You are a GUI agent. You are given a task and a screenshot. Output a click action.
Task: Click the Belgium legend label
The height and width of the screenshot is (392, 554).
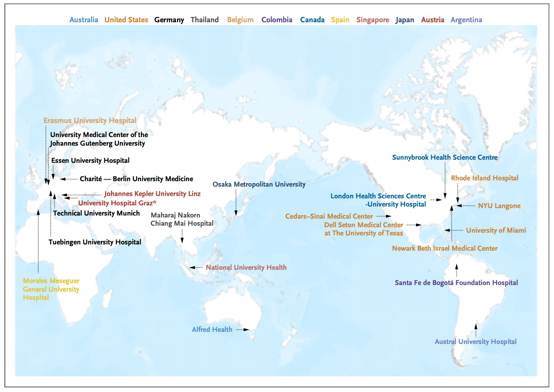pyautogui.click(x=240, y=20)
